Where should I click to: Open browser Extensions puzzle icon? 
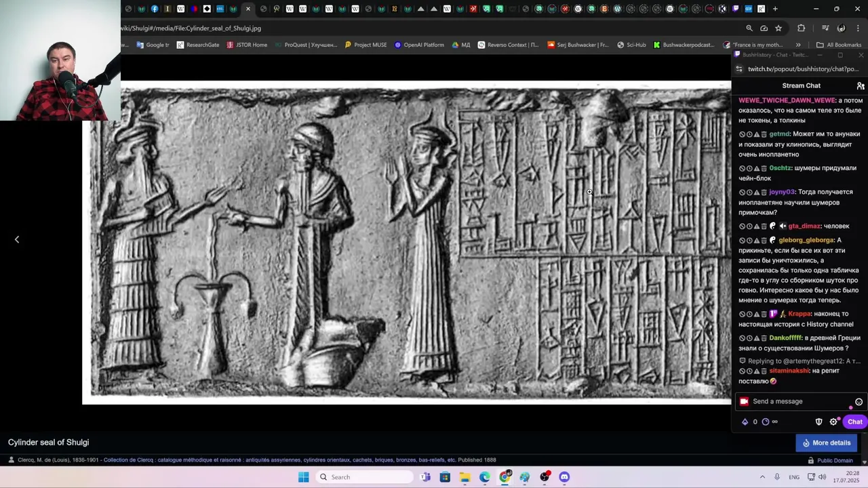coord(802,28)
